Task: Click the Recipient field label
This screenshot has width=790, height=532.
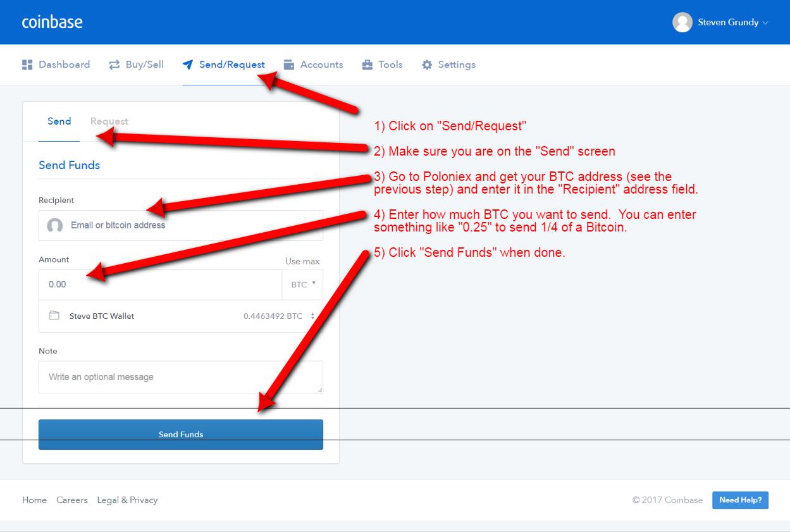Action: pos(56,200)
